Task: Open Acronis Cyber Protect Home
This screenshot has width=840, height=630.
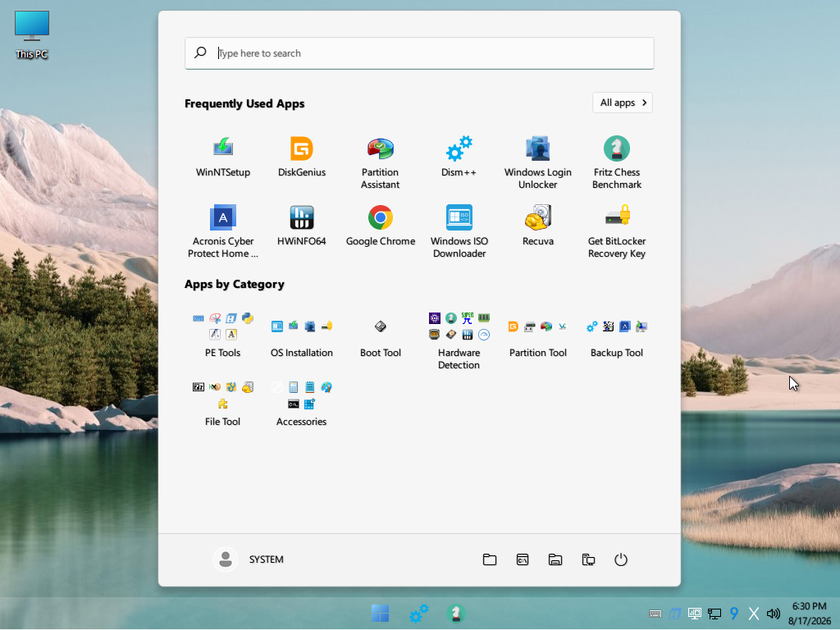Action: [x=223, y=232]
